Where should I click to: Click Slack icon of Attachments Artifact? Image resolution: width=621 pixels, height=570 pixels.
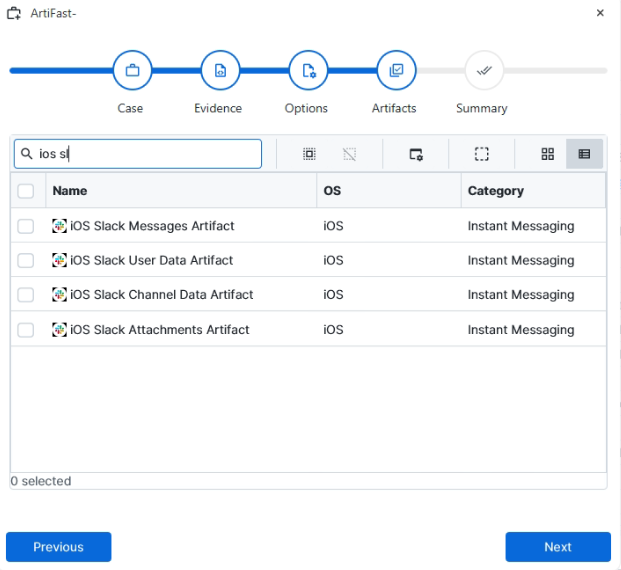click(x=59, y=330)
